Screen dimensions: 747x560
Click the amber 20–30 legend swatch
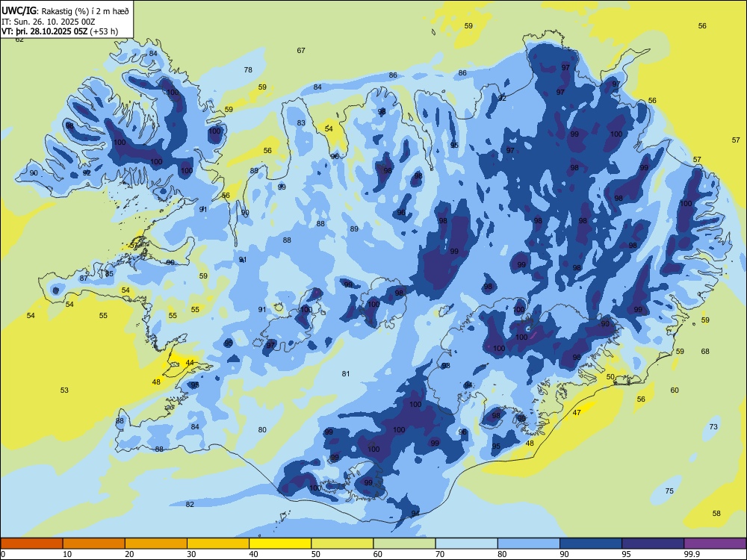coord(156,544)
